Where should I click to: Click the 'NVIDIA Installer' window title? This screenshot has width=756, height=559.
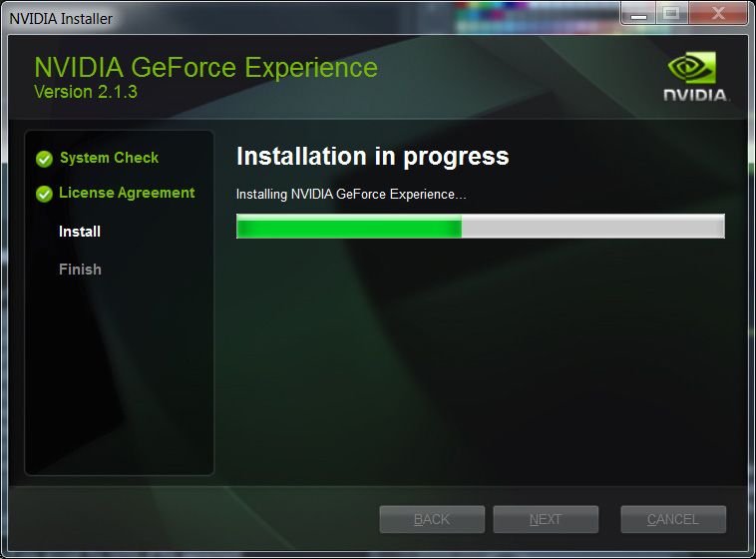[x=61, y=19]
